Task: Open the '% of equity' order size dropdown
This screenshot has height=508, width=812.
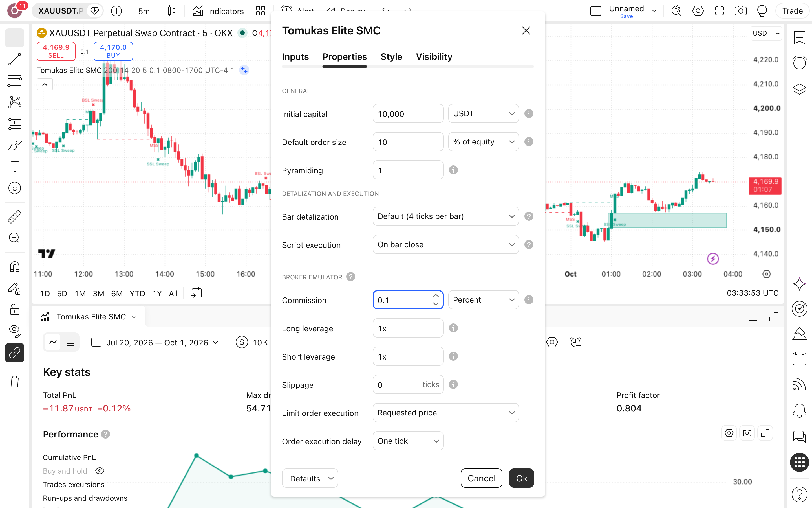Action: (484, 142)
